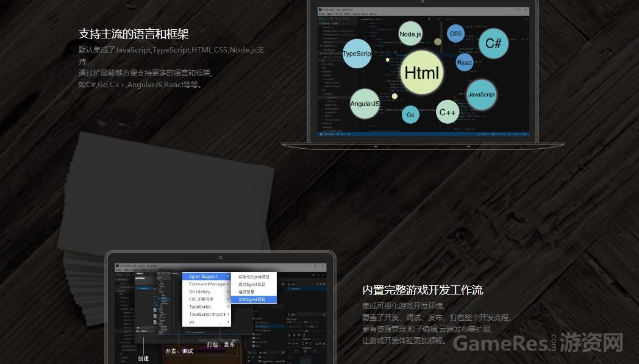
Task: Expand the arrow beside Git History
Action: pos(228,291)
